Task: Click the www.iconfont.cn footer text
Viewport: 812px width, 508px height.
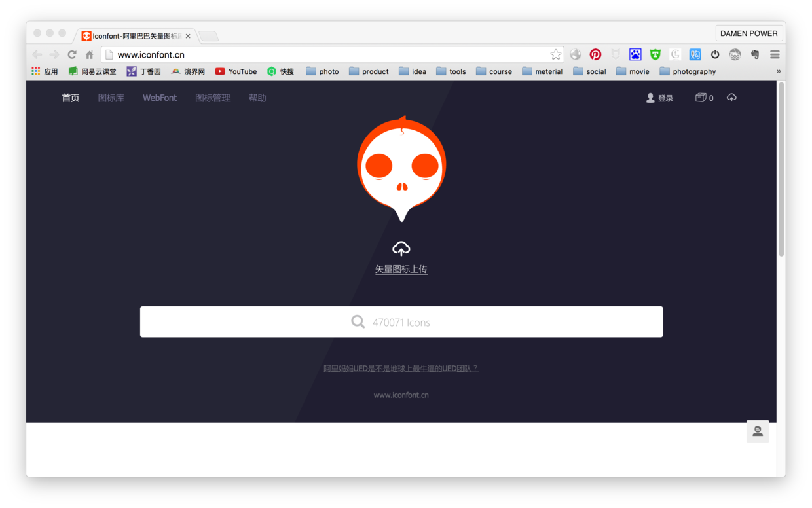Action: tap(401, 395)
